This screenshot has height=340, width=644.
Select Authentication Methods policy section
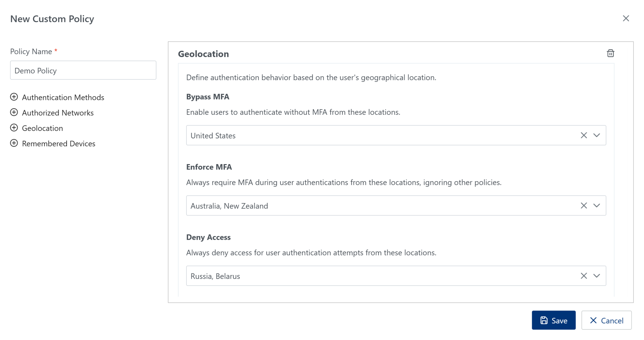pyautogui.click(x=63, y=97)
